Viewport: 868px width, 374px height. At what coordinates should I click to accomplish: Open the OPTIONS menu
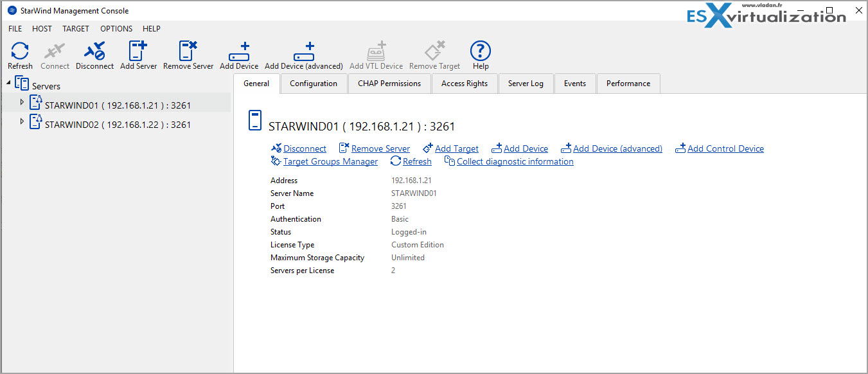point(116,29)
